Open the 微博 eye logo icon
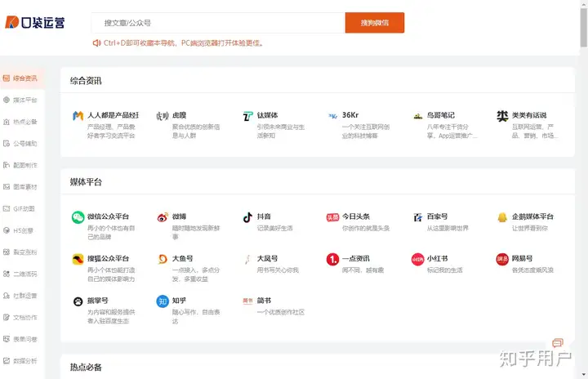 [x=163, y=217]
